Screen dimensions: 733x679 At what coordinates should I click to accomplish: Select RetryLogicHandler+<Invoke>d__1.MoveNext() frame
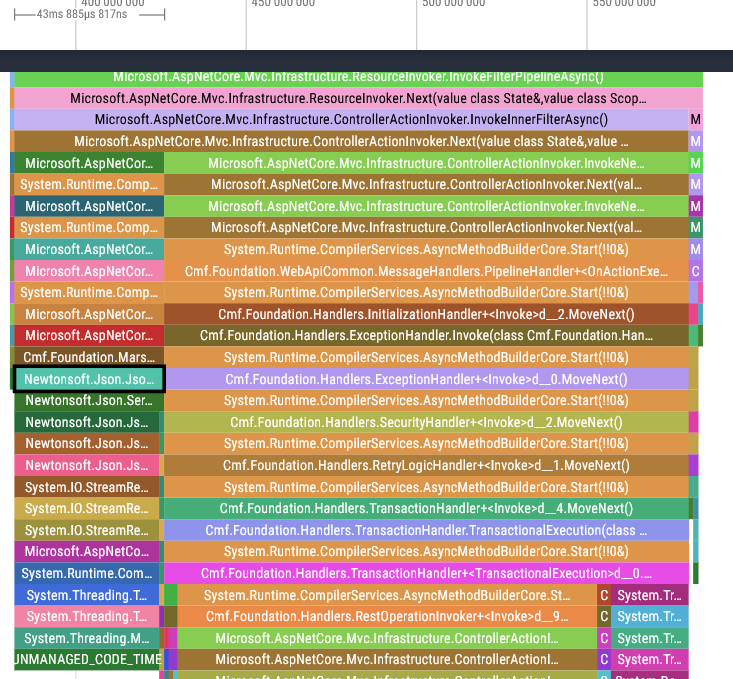point(426,466)
